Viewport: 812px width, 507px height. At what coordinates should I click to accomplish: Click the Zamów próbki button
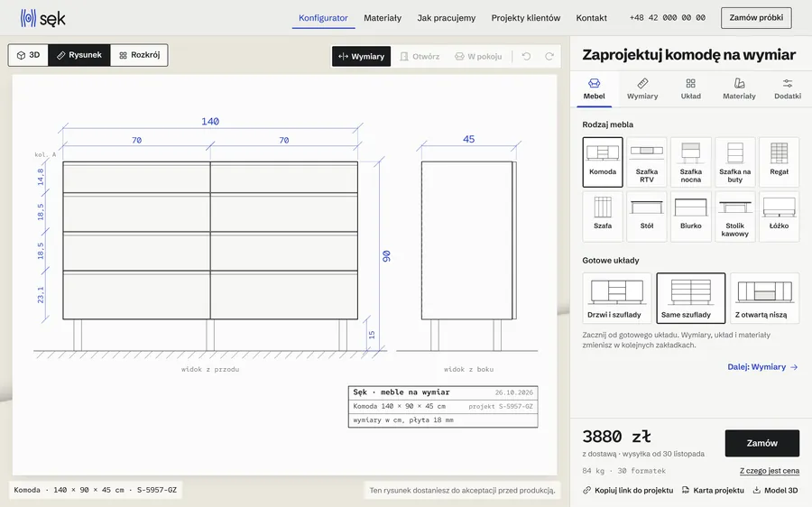click(756, 18)
